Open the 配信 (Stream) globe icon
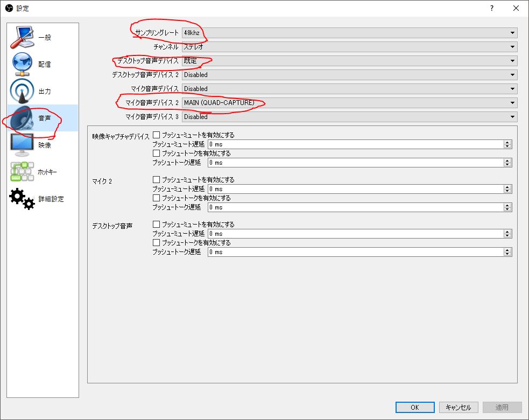The image size is (529, 420). (22, 64)
